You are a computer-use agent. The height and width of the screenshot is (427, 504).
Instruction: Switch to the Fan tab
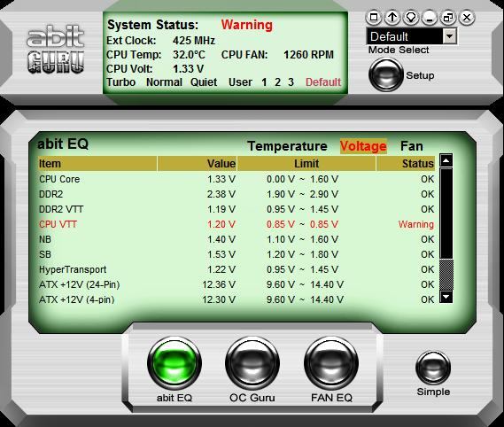coord(411,146)
